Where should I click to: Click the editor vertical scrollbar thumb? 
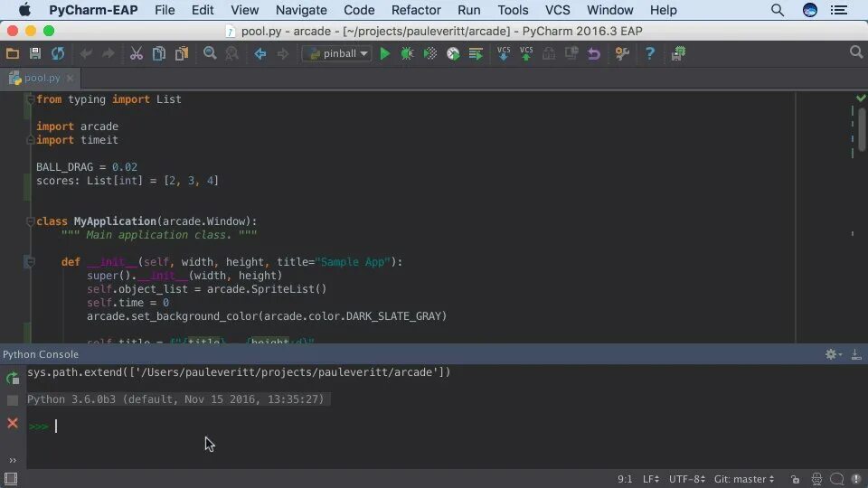pos(863,129)
